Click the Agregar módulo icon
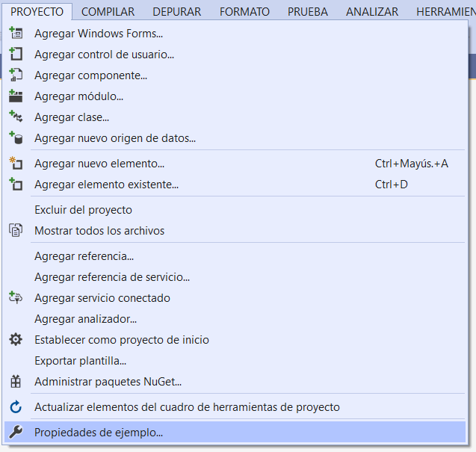 tap(16, 96)
